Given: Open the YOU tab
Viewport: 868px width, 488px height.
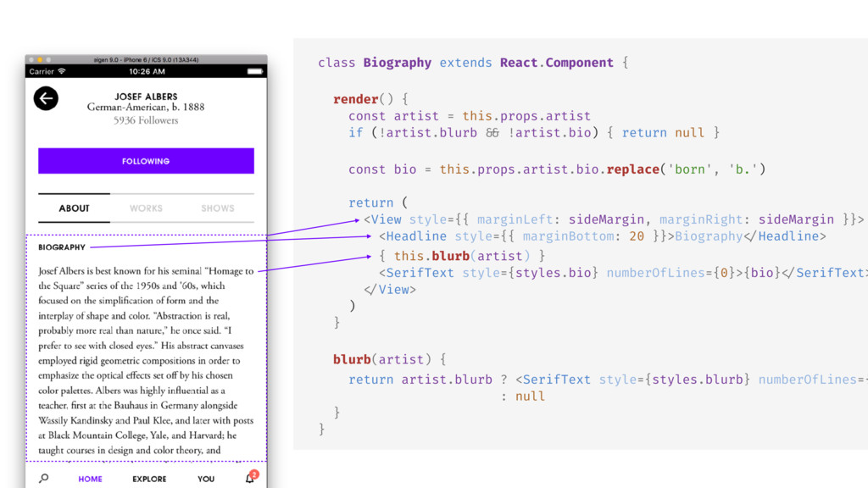Looking at the screenshot, I should [x=206, y=479].
